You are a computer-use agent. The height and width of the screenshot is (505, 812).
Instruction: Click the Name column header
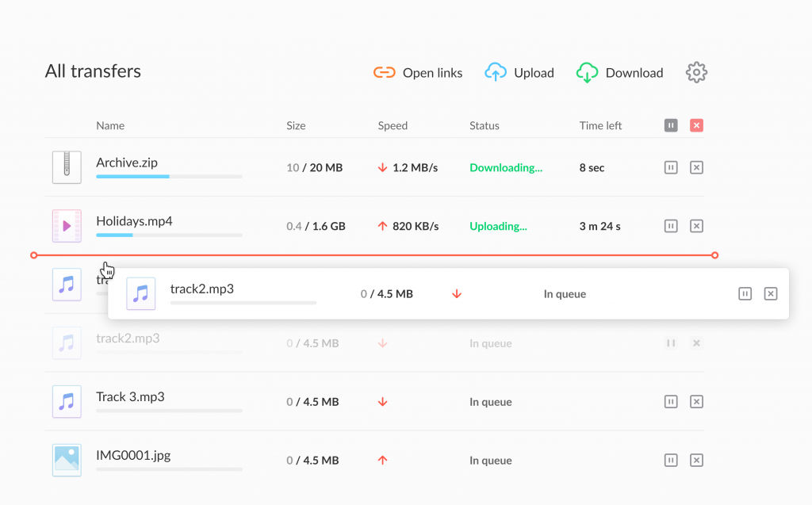tap(110, 125)
